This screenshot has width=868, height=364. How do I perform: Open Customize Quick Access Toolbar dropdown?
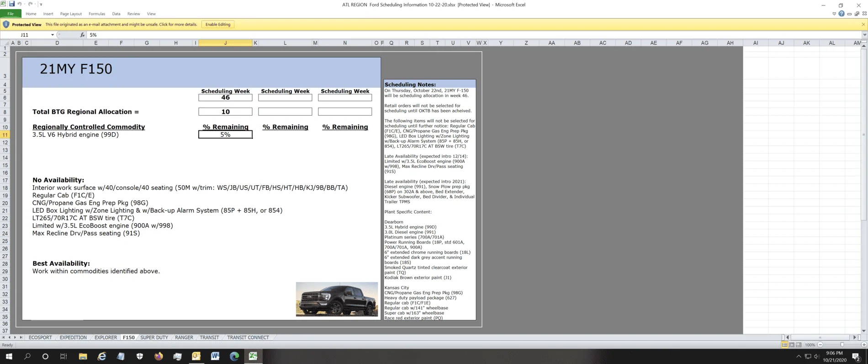click(41, 4)
